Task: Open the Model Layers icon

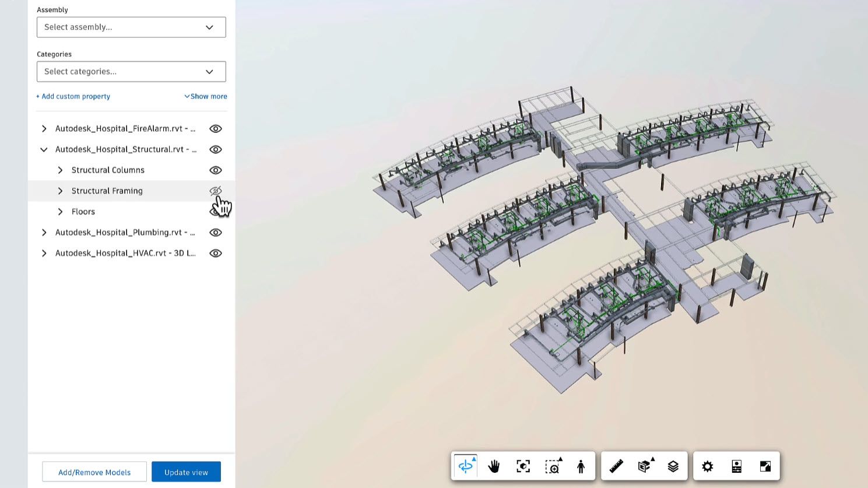Action: (x=673, y=466)
